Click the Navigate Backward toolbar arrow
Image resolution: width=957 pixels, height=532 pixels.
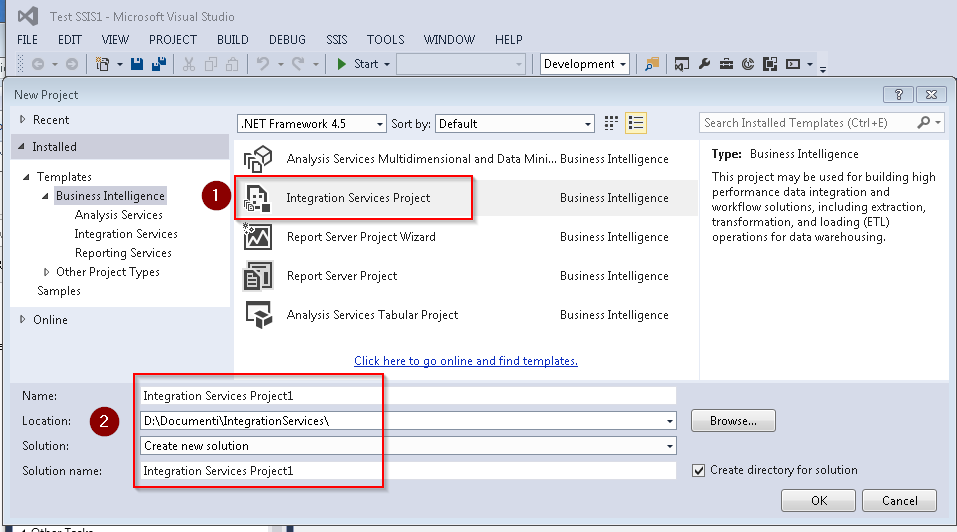coord(37,64)
